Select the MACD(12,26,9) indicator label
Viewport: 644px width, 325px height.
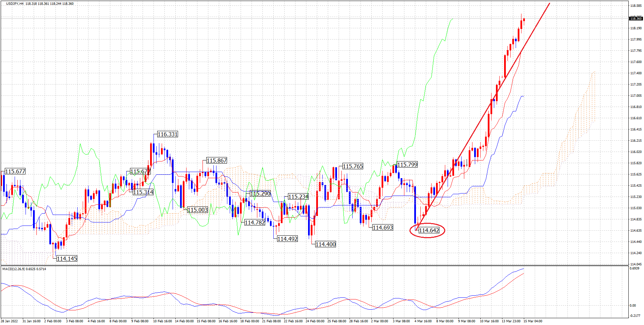tap(14, 269)
